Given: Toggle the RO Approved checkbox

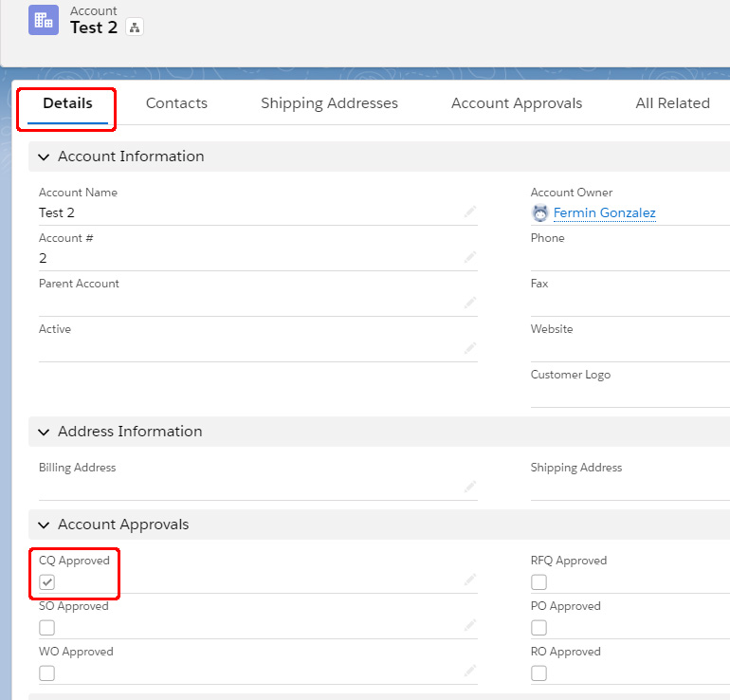Looking at the screenshot, I should [538, 673].
